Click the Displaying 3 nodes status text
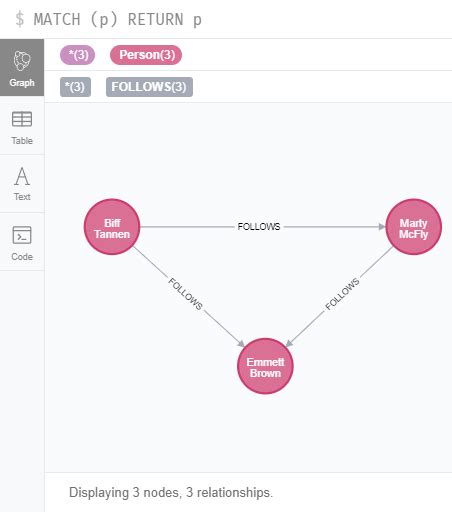This screenshot has width=452, height=512. pyautogui.click(x=171, y=492)
